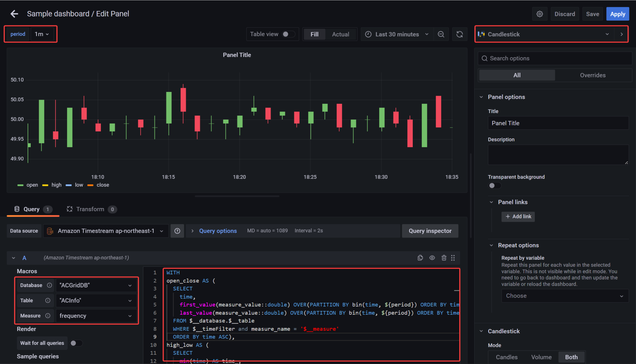
Task: Click the back arrow to return to dashboard
Action: 14,14
